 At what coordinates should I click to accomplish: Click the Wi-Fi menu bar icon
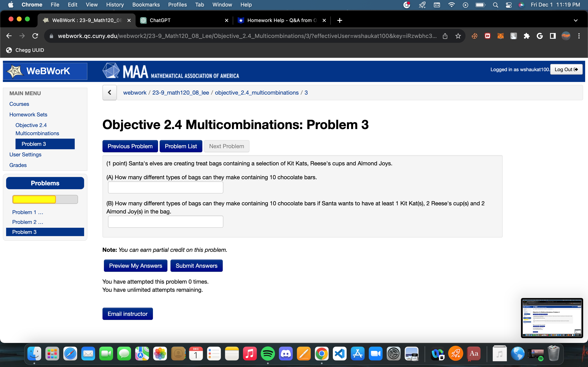451,5
